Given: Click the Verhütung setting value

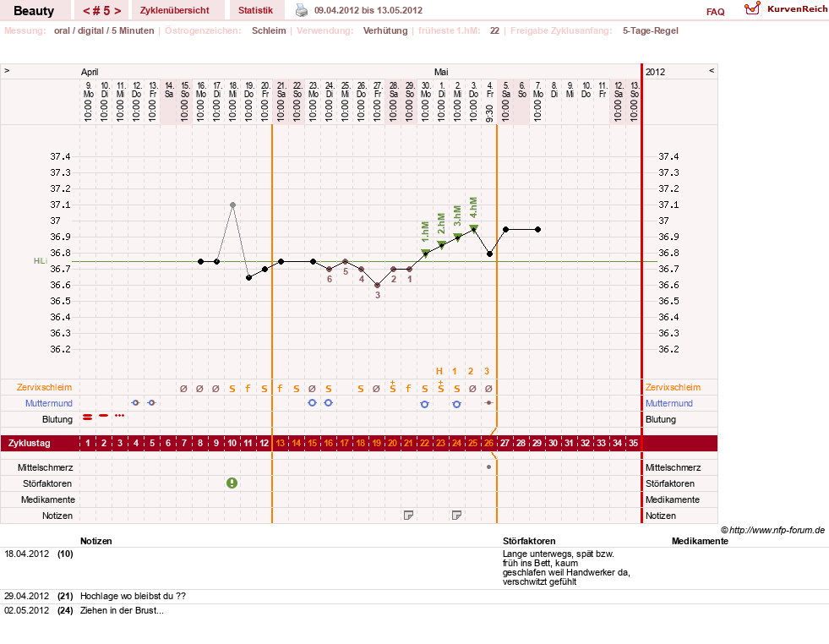Looking at the screenshot, I should pos(385,30).
